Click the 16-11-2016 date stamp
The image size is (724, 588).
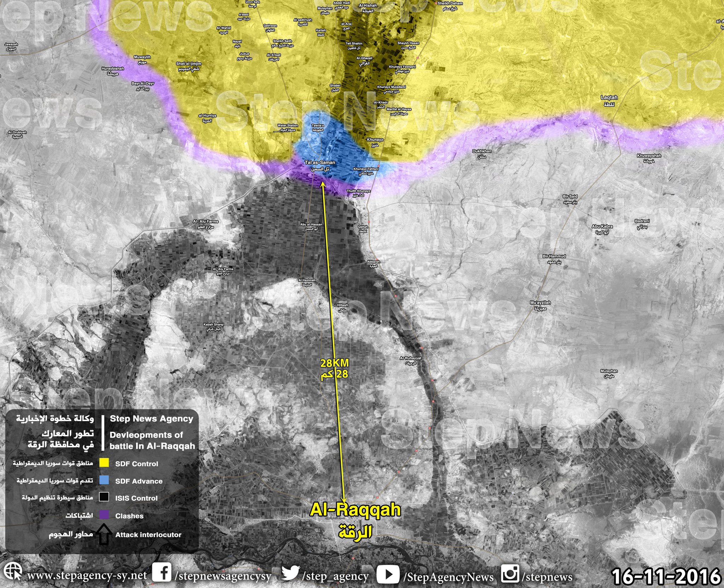tap(666, 576)
